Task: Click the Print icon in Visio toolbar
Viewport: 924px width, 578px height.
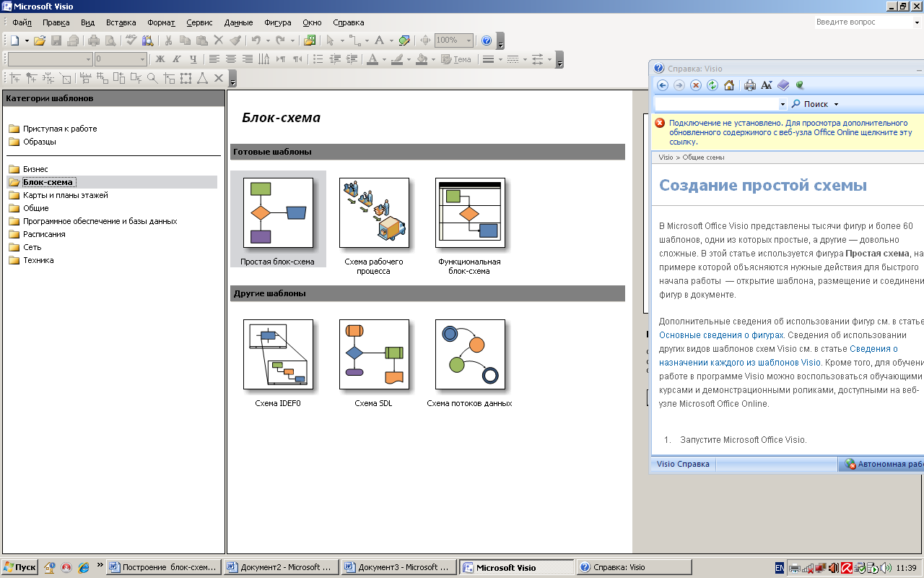Action: click(94, 41)
